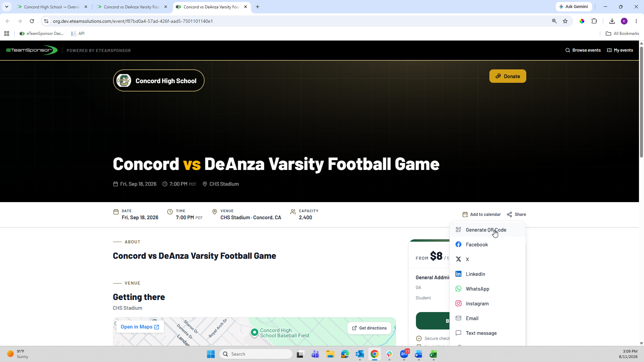Open Extensions puzzle icon
The image size is (644, 362).
594,21
